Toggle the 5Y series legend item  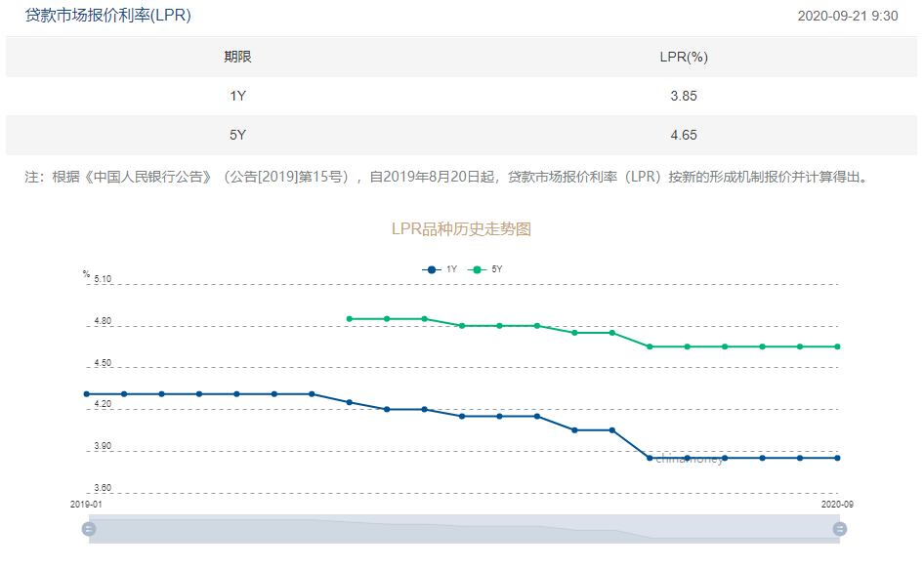pos(485,269)
